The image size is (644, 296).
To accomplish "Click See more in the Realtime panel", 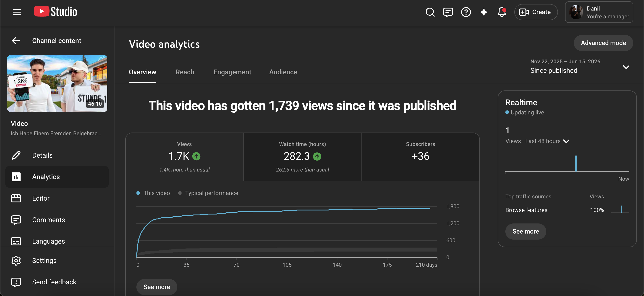I will click(525, 231).
